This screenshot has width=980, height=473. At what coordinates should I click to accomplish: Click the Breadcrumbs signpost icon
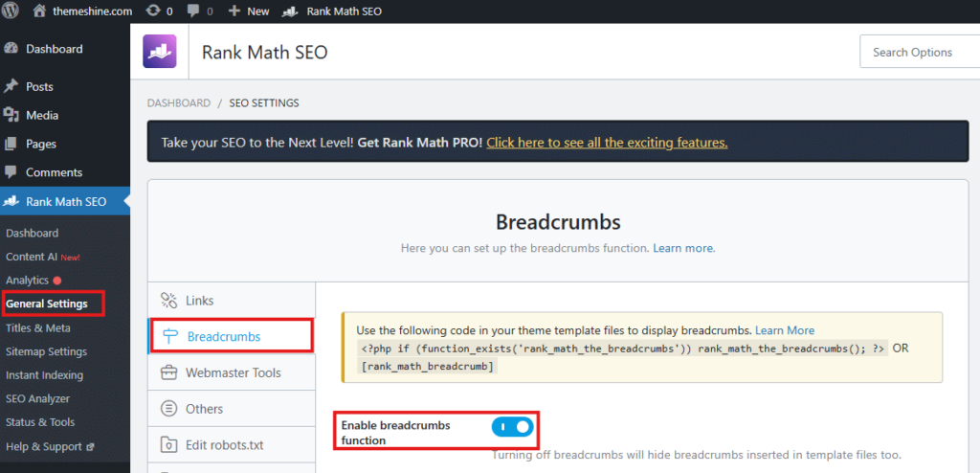click(170, 337)
